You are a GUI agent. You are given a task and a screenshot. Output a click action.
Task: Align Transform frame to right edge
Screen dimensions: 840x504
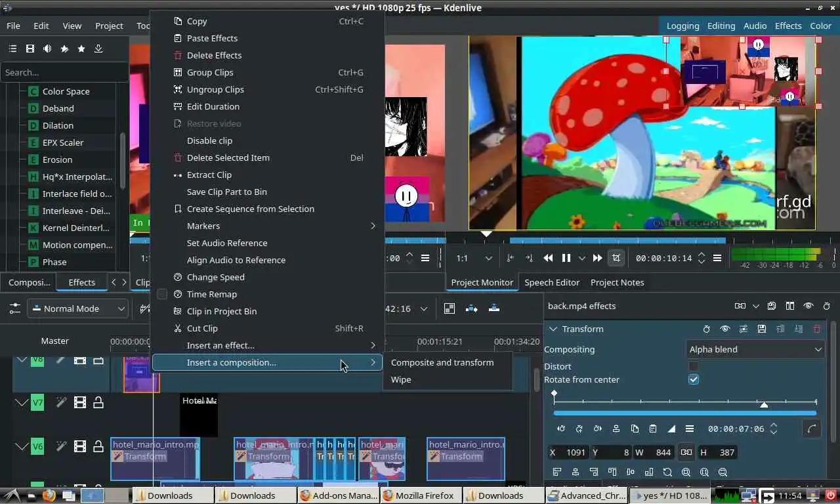(x=594, y=472)
